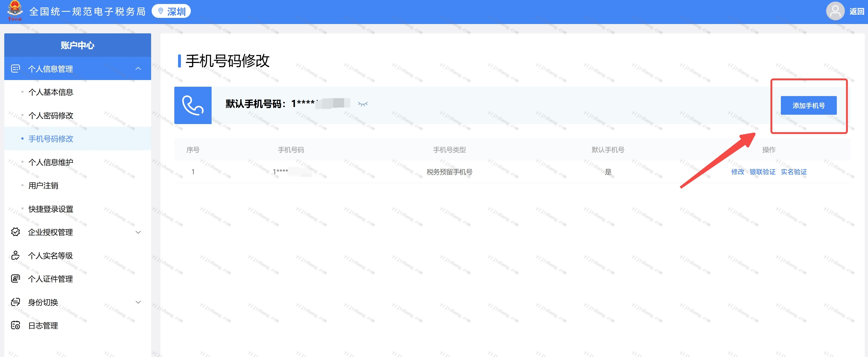Click the 手机号码修改 page heading
The image size is (868, 357).
pos(227,61)
